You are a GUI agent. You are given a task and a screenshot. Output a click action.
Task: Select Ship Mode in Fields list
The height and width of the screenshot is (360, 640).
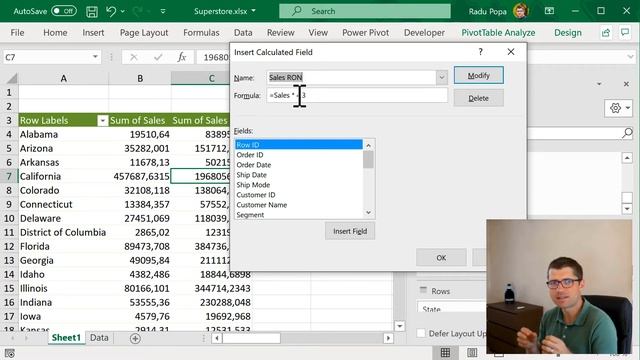[x=298, y=185]
